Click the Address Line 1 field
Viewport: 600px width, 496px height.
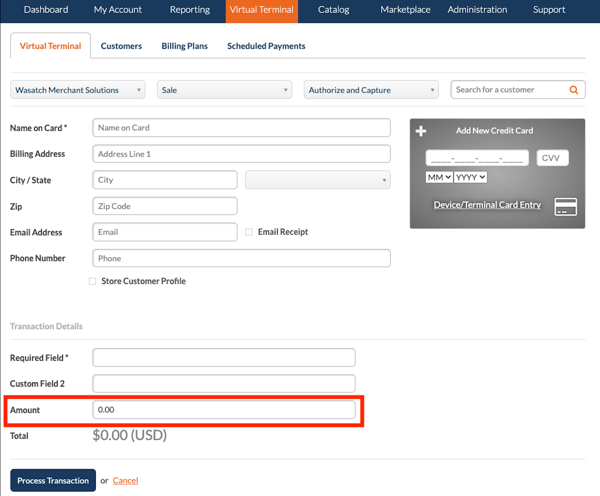point(241,154)
